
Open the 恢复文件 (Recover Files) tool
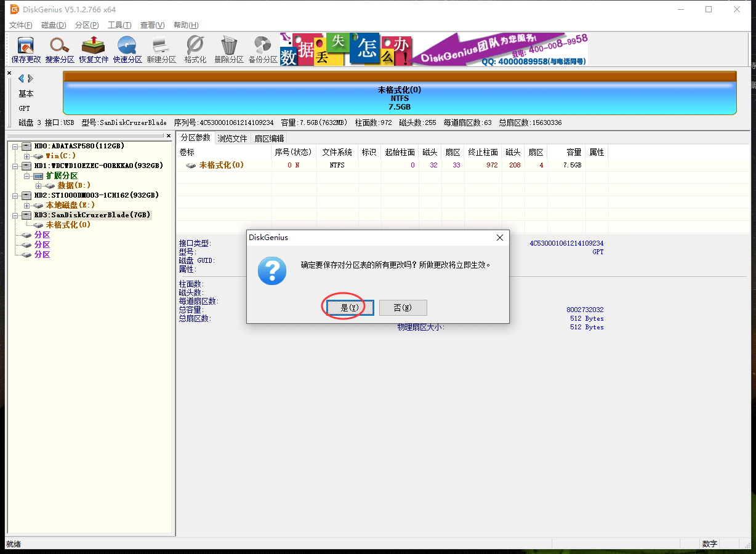click(94, 50)
